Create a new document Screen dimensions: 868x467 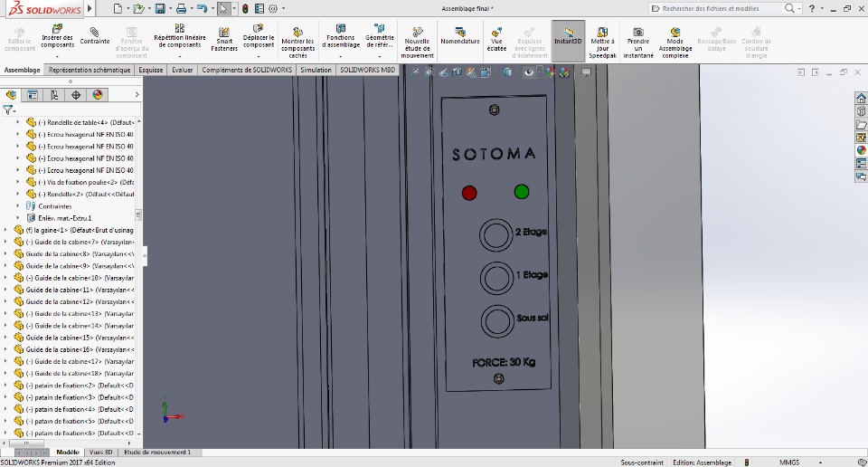point(118,8)
